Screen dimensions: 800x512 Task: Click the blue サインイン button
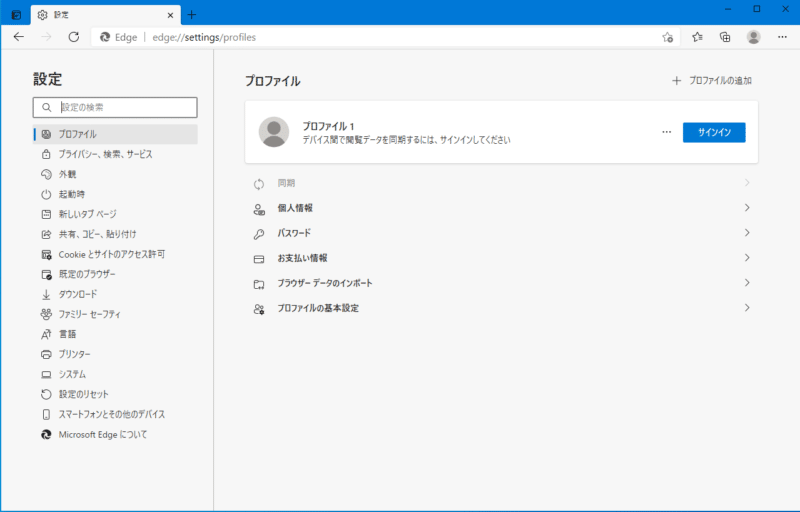[x=714, y=133]
